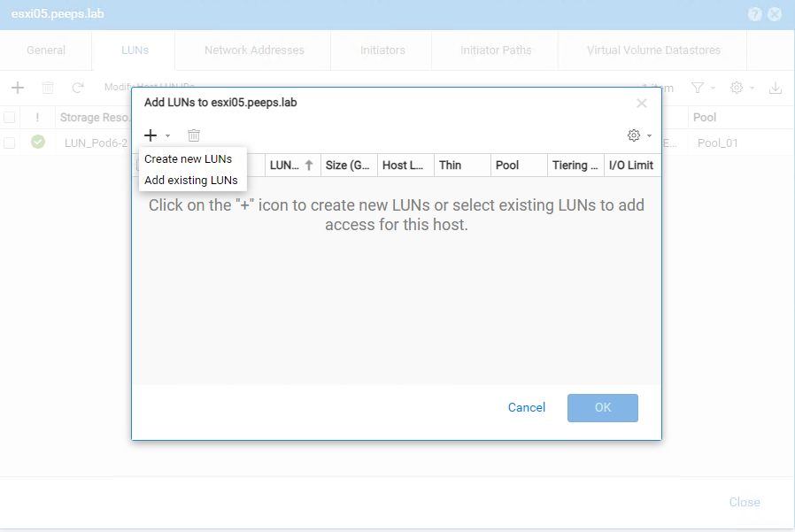This screenshot has height=532, width=795.
Task: Click the trash delete icon in dialog
Action: (194, 135)
